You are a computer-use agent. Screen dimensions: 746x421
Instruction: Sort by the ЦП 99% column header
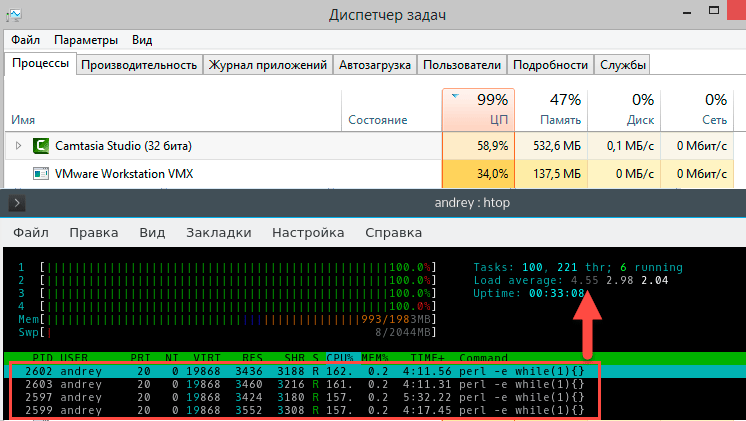click(x=479, y=110)
